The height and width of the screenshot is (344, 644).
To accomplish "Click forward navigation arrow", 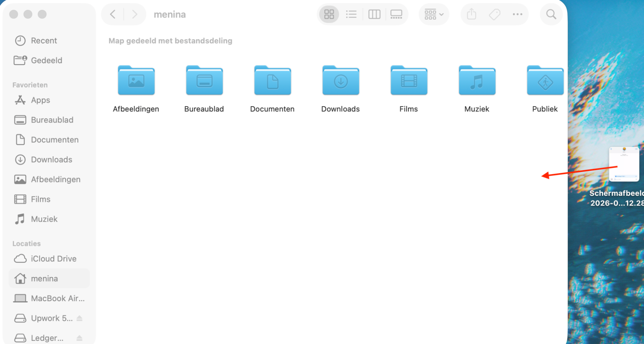I will coord(134,14).
